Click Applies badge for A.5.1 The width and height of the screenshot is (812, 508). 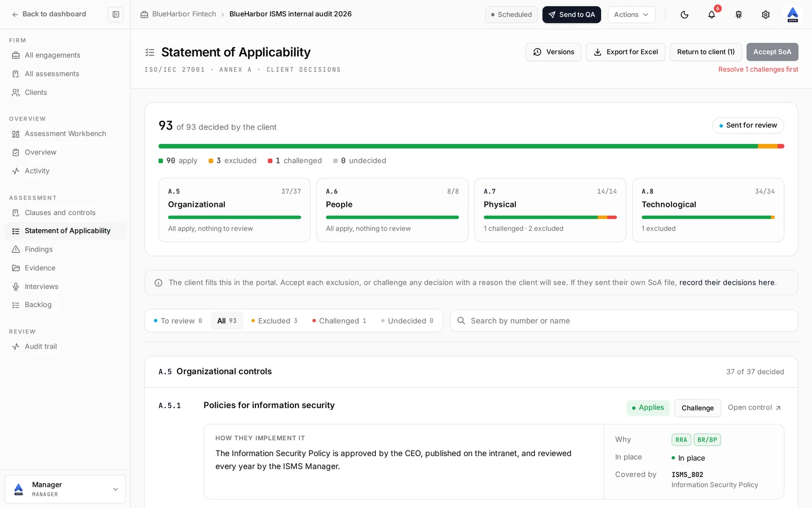click(x=648, y=407)
